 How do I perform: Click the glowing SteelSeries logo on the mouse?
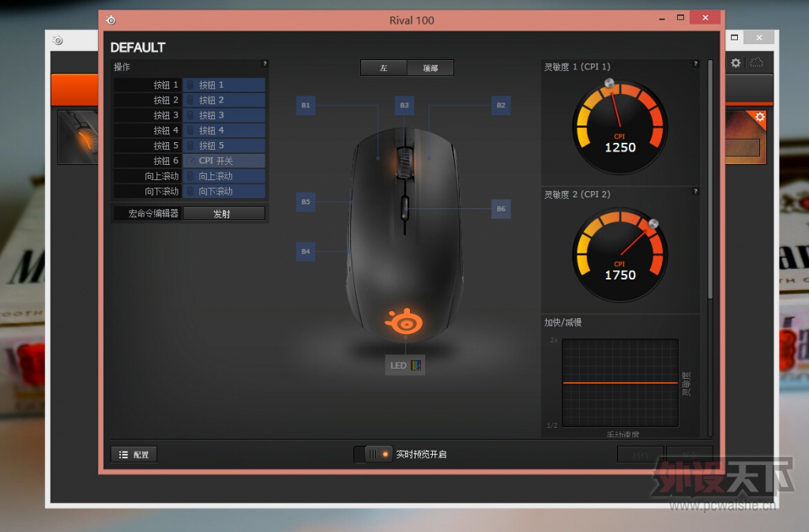tap(404, 322)
